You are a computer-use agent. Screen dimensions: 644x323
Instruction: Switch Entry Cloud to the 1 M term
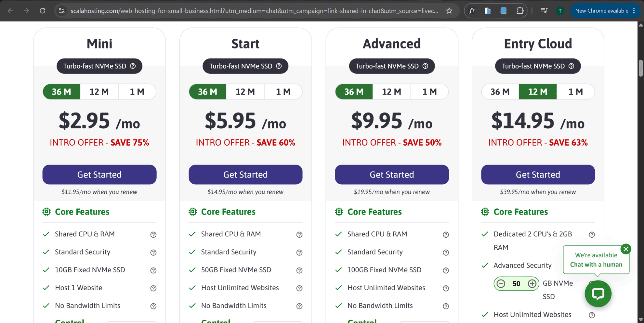[576, 92]
